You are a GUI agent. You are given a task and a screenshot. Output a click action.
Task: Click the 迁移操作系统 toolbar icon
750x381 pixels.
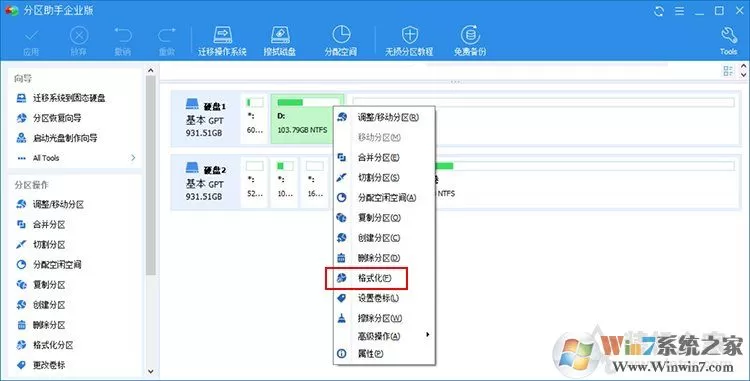coord(222,35)
